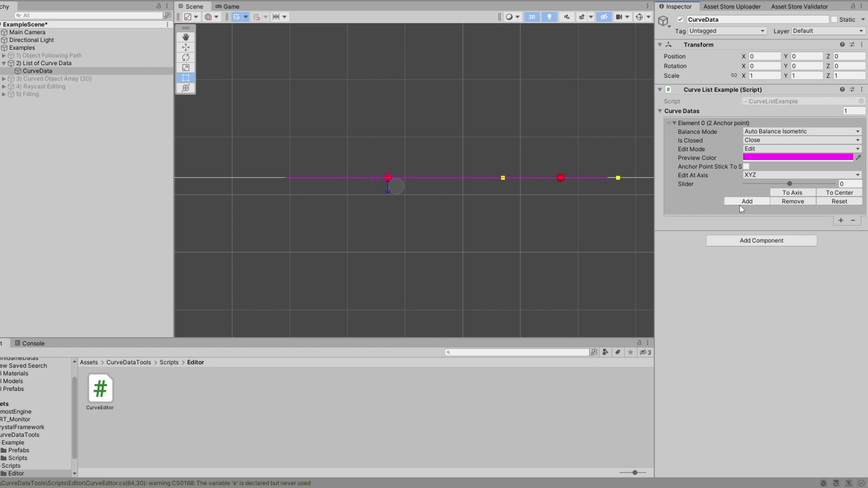The image size is (868, 488).
Task: Toggle Gizmos in scene view
Action: click(x=639, y=17)
